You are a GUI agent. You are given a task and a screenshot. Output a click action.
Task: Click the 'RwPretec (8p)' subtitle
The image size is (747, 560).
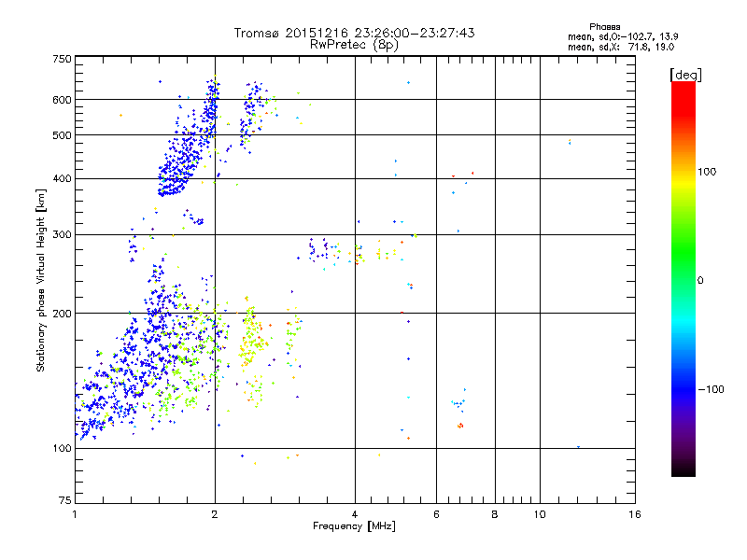tap(354, 45)
